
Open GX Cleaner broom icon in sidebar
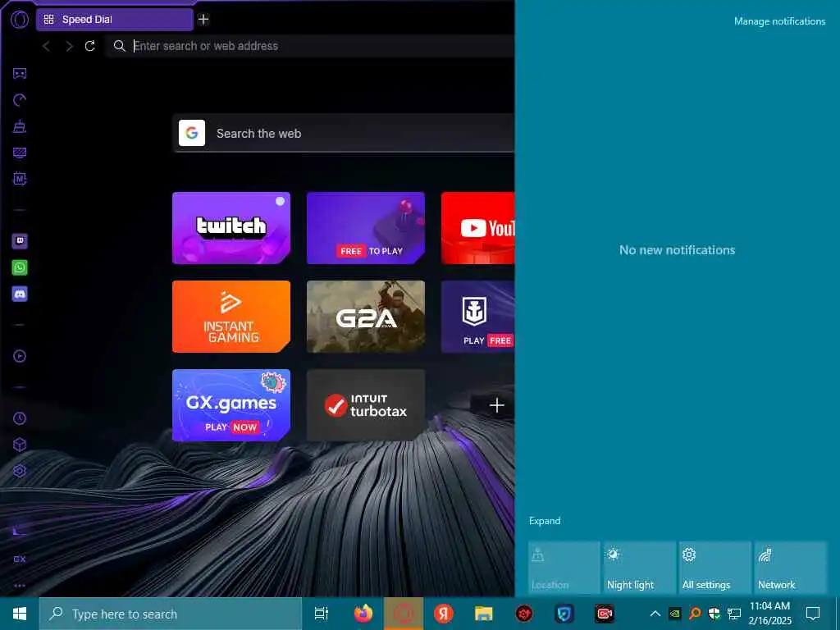pyautogui.click(x=20, y=126)
